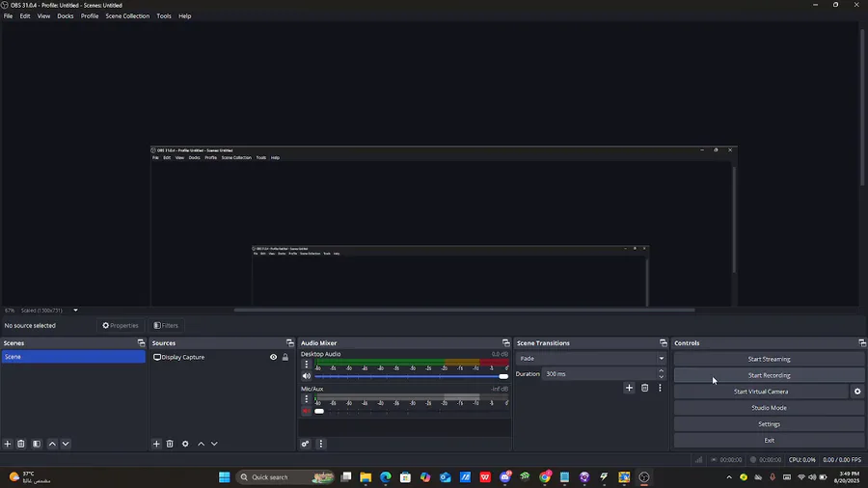Screen dimensions: 868x488
Task: Decrease transition Duration with down arrow
Action: click(661, 377)
